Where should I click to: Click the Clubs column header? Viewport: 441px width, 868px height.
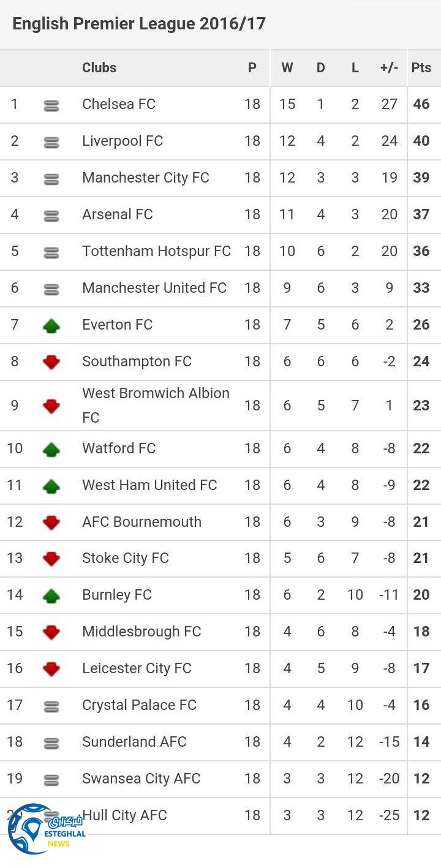point(99,67)
